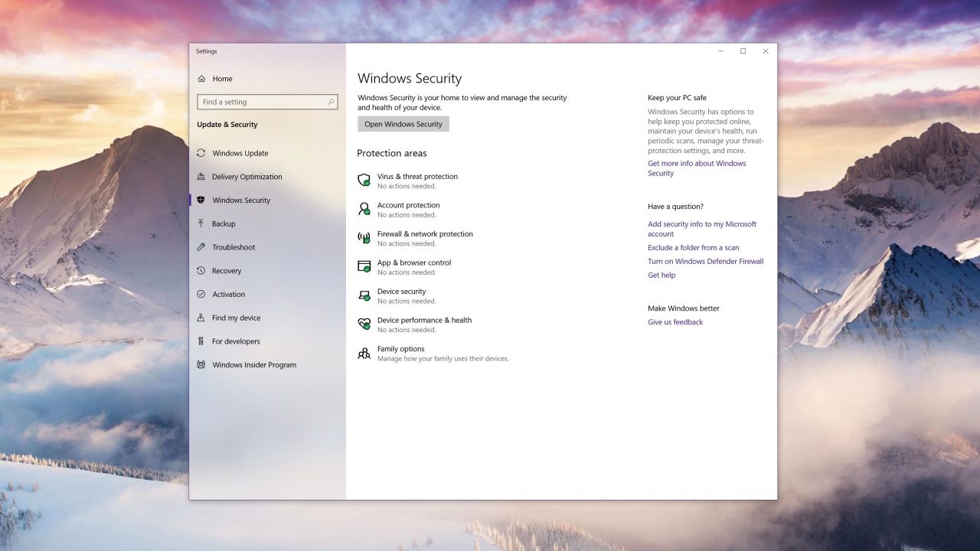This screenshot has height=551, width=980.
Task: Open the Get help link
Action: [x=661, y=275]
